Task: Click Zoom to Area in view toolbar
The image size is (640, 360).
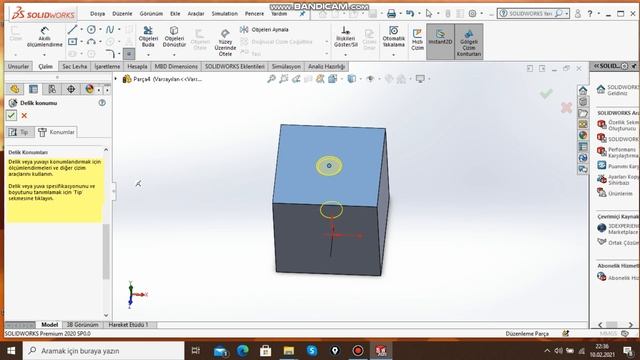Action: 283,79
